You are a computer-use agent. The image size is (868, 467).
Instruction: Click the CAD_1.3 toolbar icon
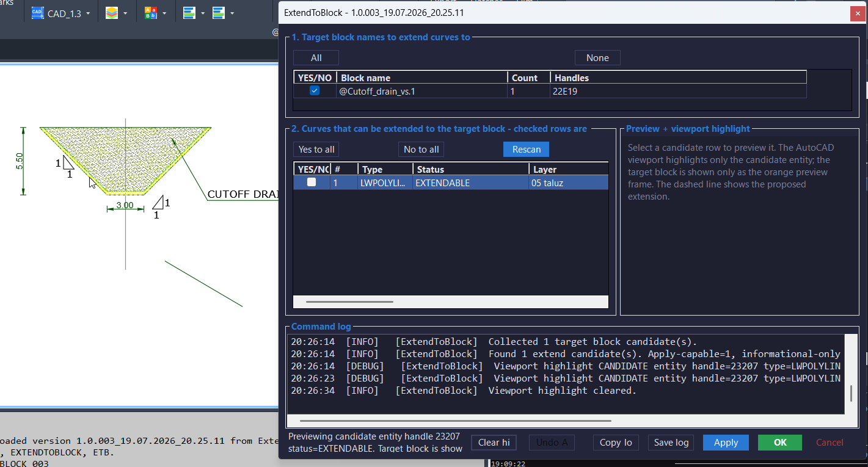[37, 13]
